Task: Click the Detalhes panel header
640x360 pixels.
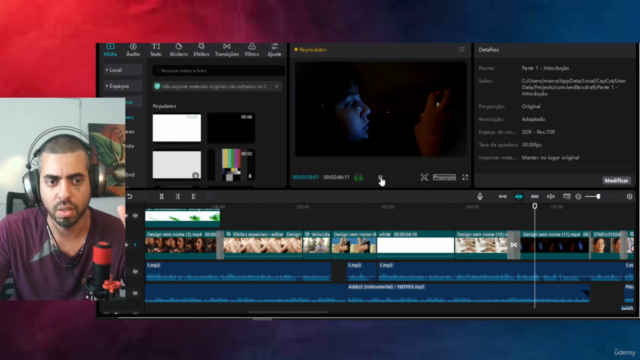Action: 488,49
